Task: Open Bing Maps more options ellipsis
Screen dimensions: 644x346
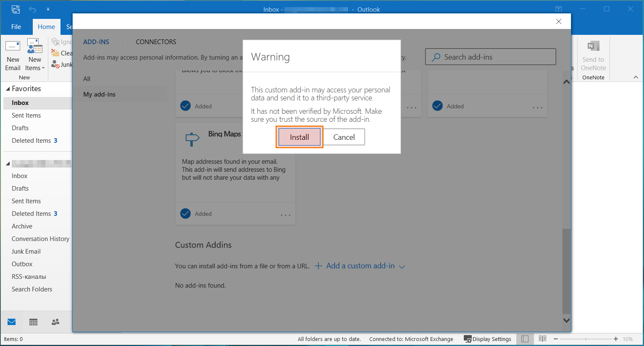Action: (x=286, y=215)
